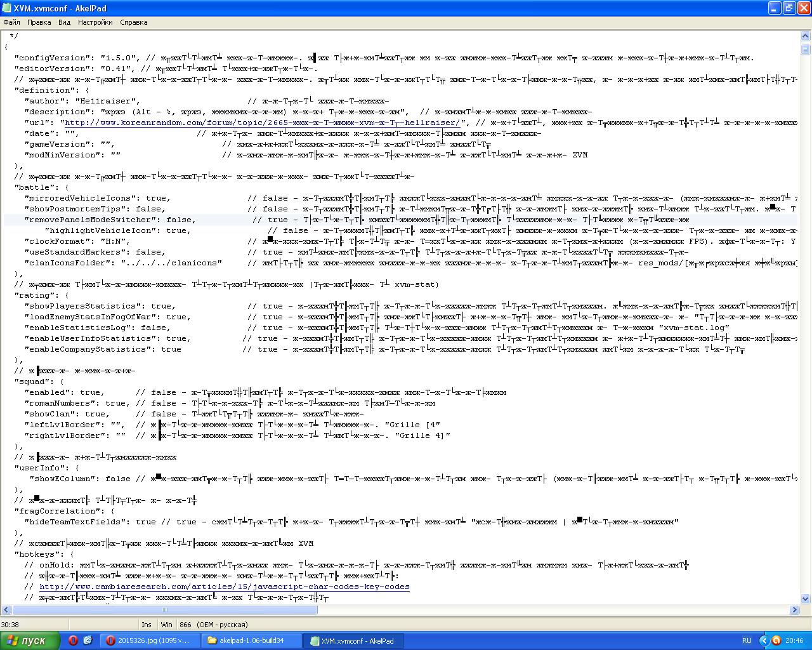The image size is (812, 650).
Task: Click the vertical scrollbar thumb
Action: [805, 49]
